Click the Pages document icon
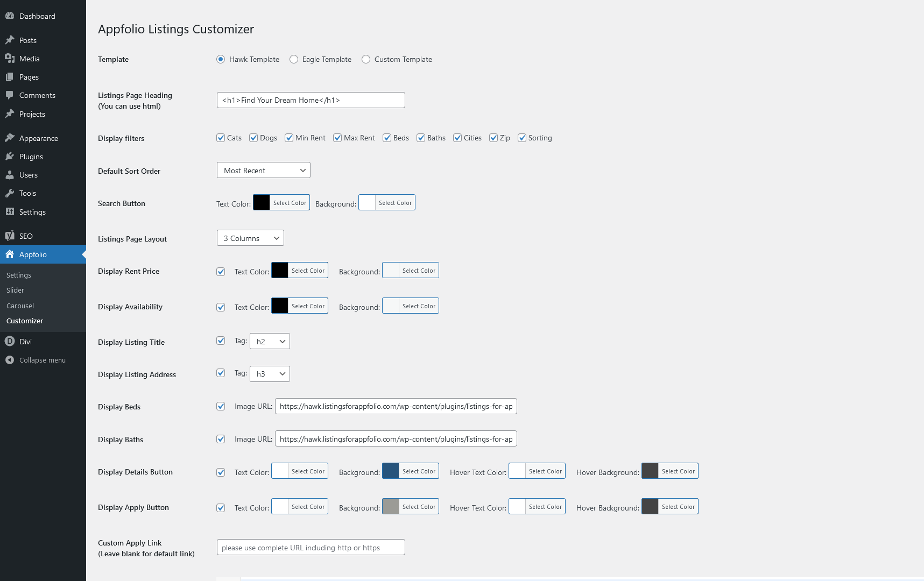Viewport: 924px width, 581px height. click(x=10, y=77)
